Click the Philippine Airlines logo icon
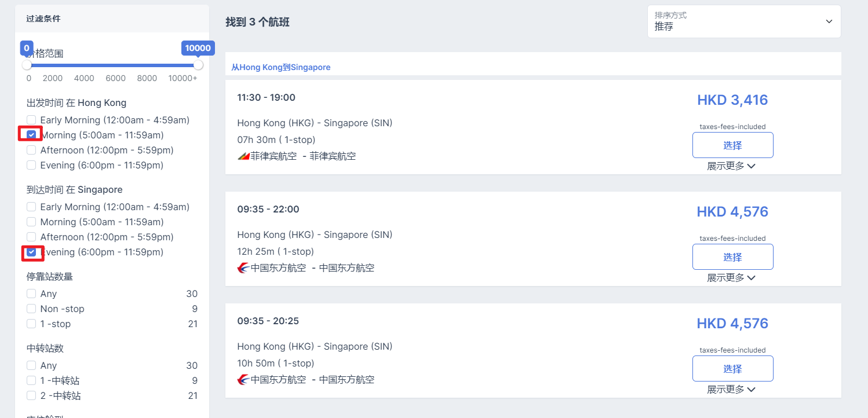 pos(243,156)
